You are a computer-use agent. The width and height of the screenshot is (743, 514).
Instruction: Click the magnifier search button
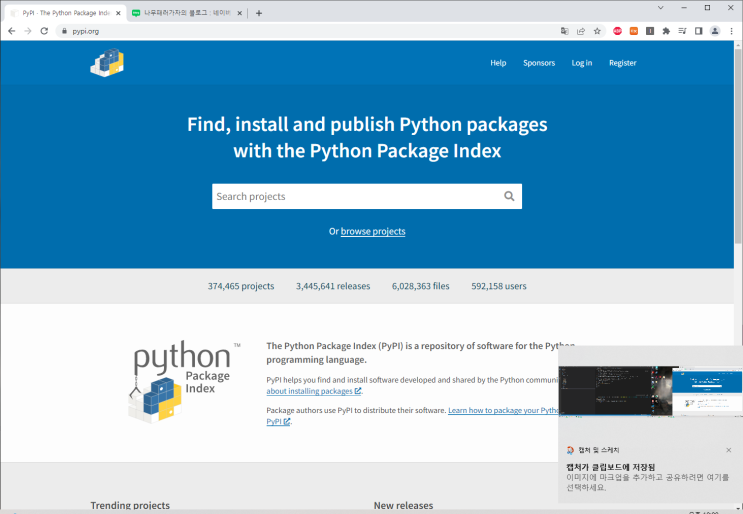point(509,197)
